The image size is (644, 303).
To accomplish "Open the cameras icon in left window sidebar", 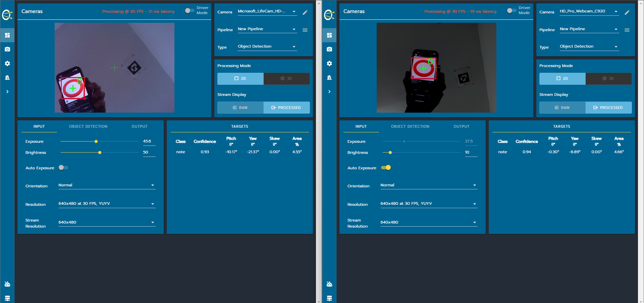I will point(7,49).
